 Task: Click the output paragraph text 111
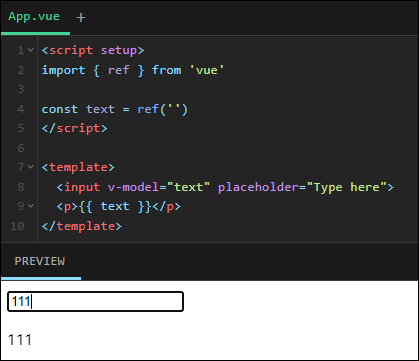coord(20,340)
